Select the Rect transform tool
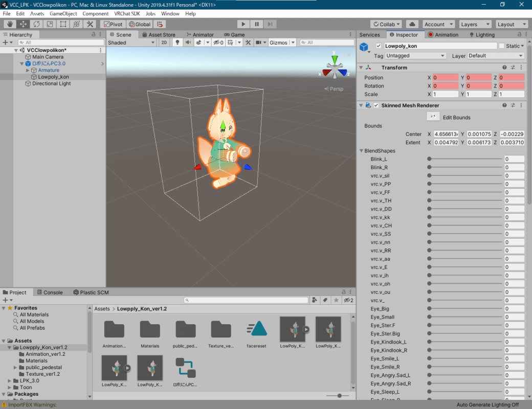The width and height of the screenshot is (532, 409). point(63,24)
